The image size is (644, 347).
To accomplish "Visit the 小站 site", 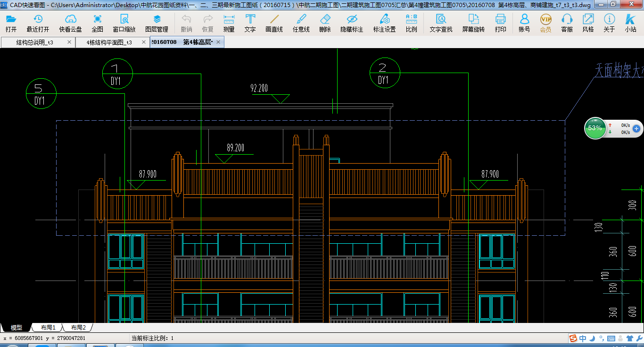I will (630, 23).
